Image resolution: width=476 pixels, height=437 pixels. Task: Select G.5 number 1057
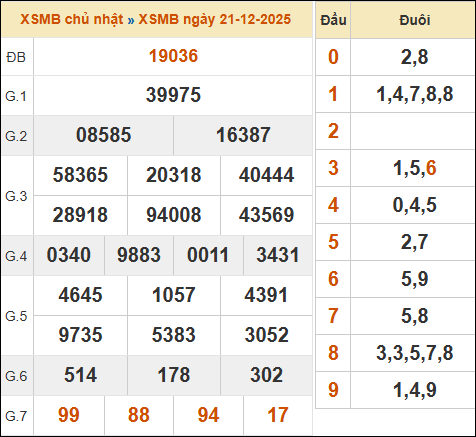pos(174,295)
